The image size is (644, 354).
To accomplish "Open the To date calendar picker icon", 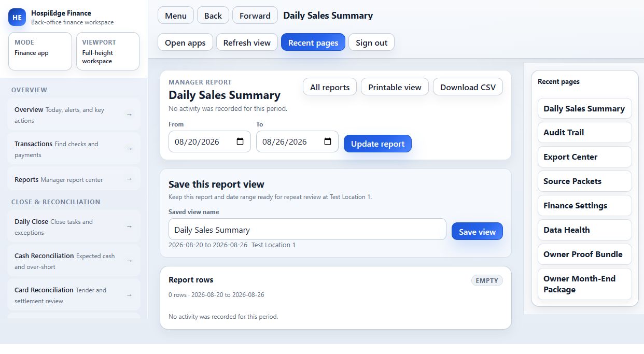I will pyautogui.click(x=328, y=141).
